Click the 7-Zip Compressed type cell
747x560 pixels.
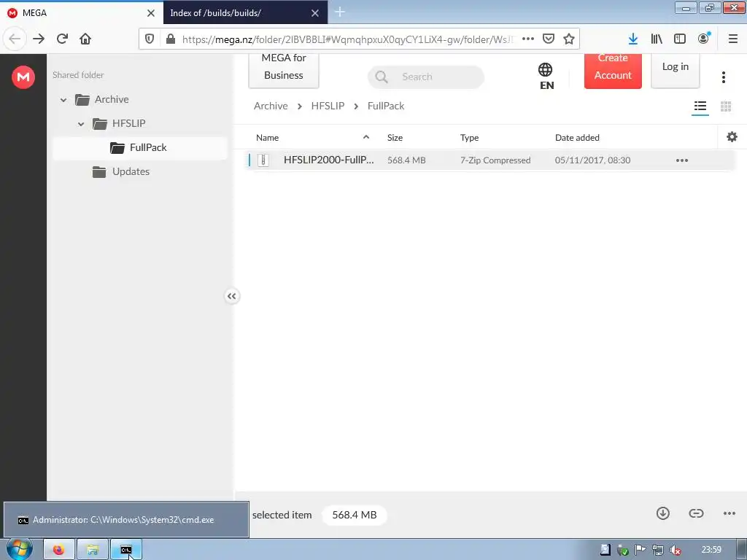pyautogui.click(x=495, y=160)
